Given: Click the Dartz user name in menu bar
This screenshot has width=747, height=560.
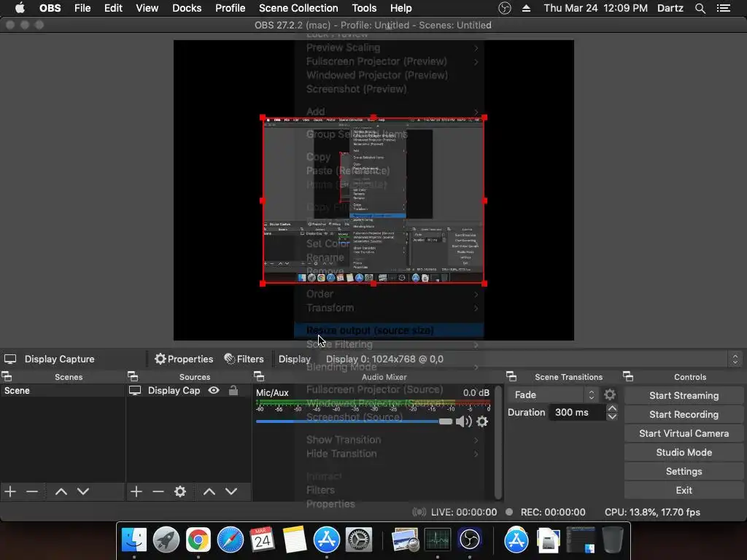Looking at the screenshot, I should [670, 8].
